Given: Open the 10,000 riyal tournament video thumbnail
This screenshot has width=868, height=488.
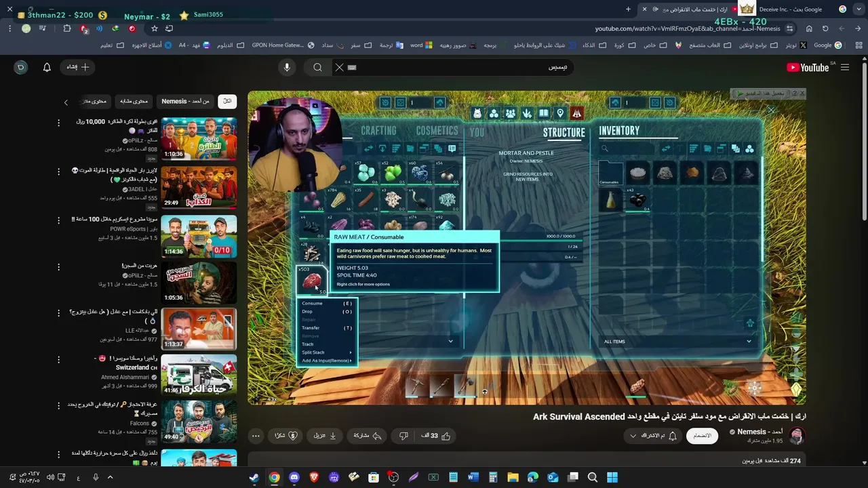Looking at the screenshot, I should [199, 138].
